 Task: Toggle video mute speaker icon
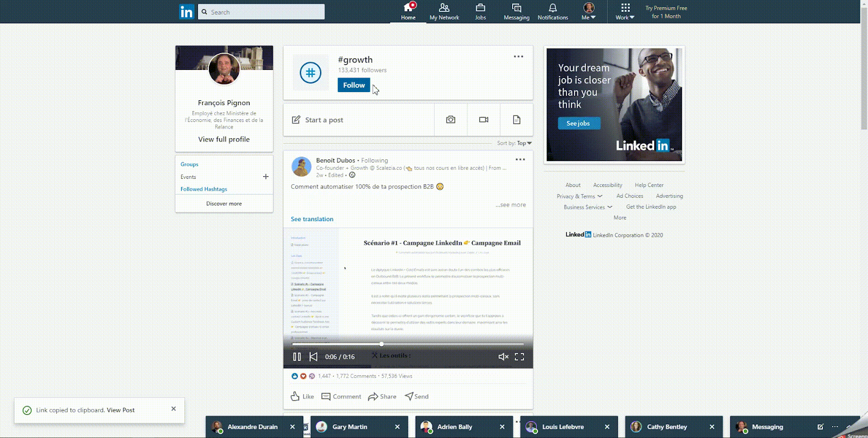(503, 357)
